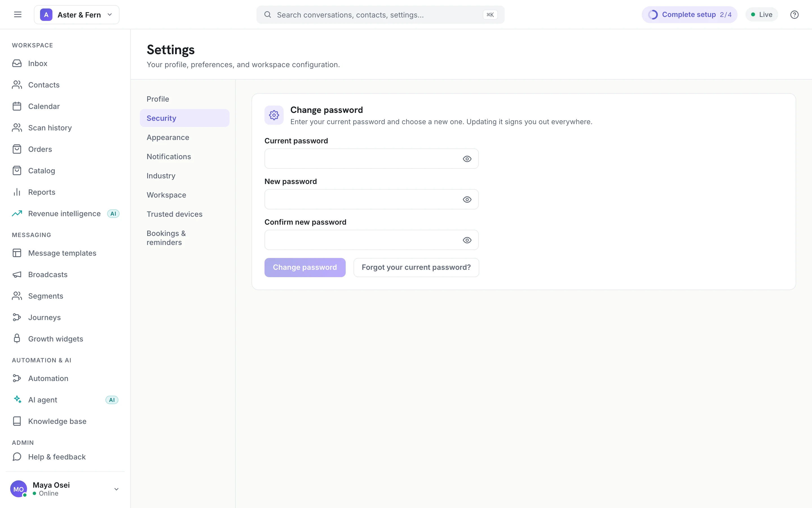Expand the Aster & Fern workspace switcher

76,14
